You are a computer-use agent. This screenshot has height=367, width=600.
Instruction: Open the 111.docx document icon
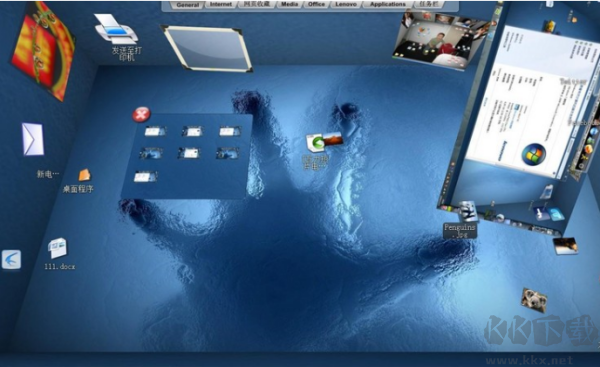coord(57,248)
